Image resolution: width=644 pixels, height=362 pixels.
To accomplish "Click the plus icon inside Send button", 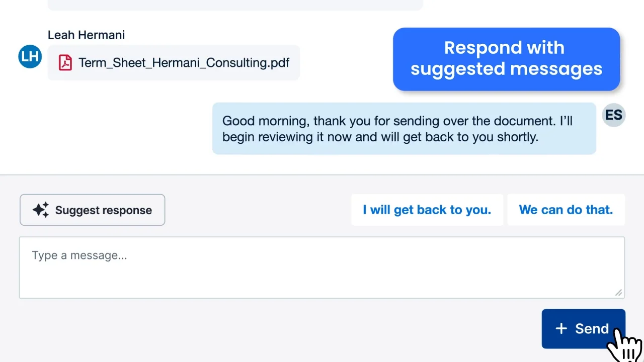I will 561,329.
